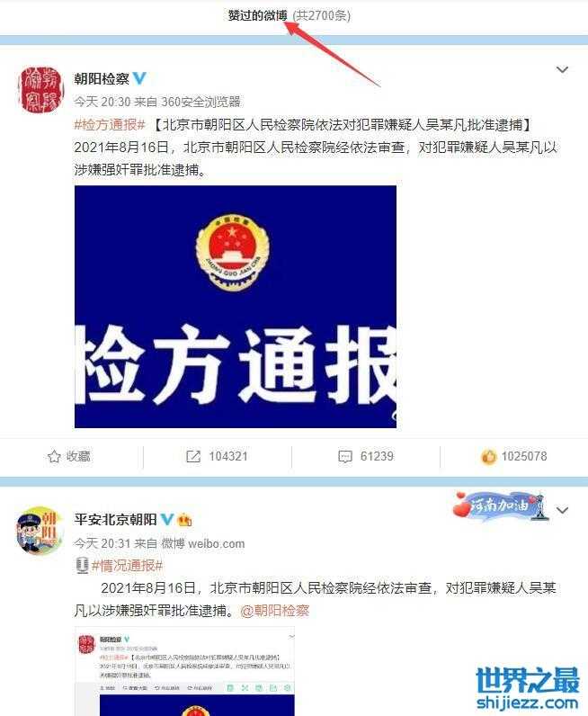Image resolution: width=588 pixels, height=716 pixels.
Task: Expand the chevron menu on 朝阳检察 post
Action: point(562,70)
